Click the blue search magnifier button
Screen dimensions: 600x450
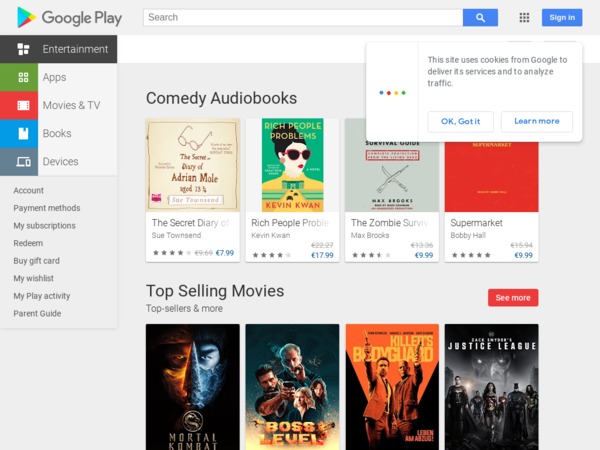click(480, 18)
